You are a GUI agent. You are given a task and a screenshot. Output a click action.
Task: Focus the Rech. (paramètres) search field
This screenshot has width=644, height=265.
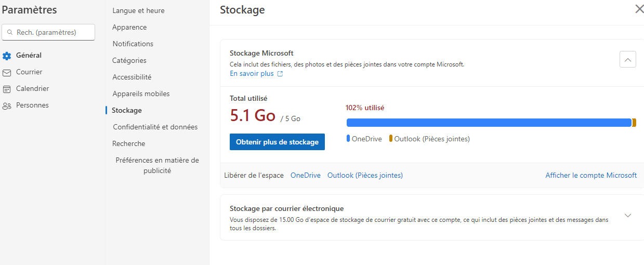(x=48, y=32)
